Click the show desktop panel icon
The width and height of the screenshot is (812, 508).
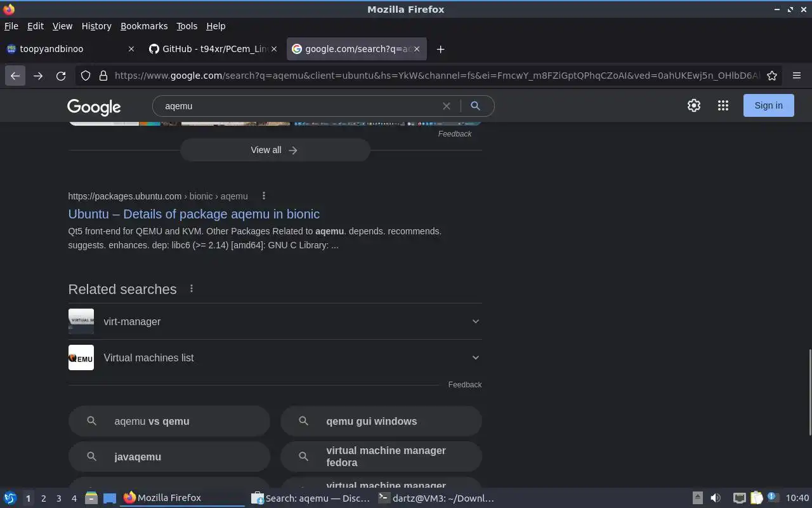pos(110,498)
